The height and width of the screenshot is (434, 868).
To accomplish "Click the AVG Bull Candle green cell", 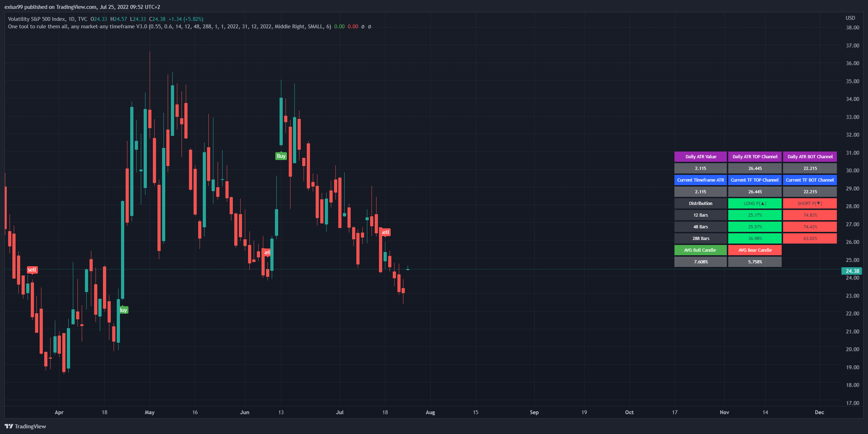I will click(700, 250).
